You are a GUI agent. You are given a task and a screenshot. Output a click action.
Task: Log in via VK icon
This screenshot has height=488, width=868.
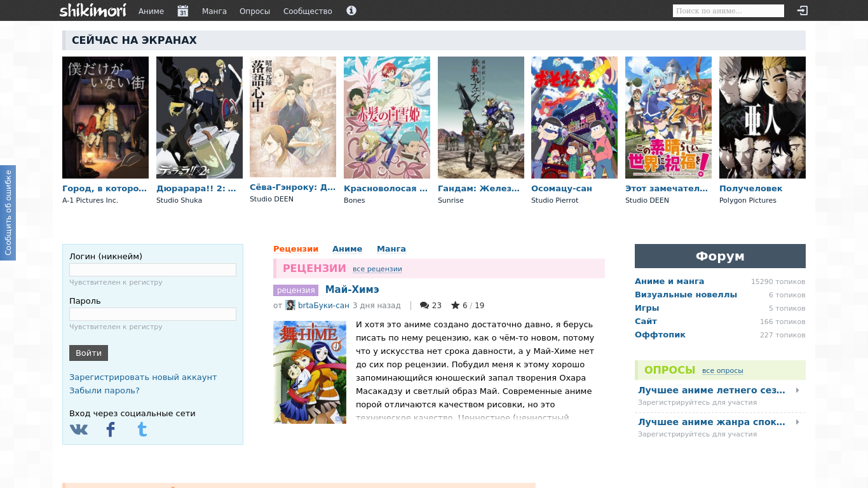click(79, 430)
